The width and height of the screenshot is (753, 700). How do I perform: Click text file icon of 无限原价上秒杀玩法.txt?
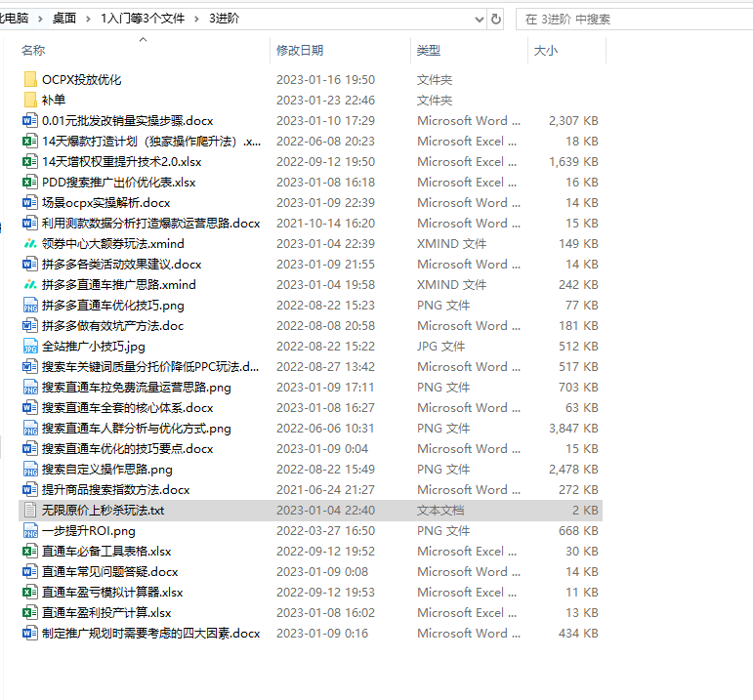(x=30, y=511)
